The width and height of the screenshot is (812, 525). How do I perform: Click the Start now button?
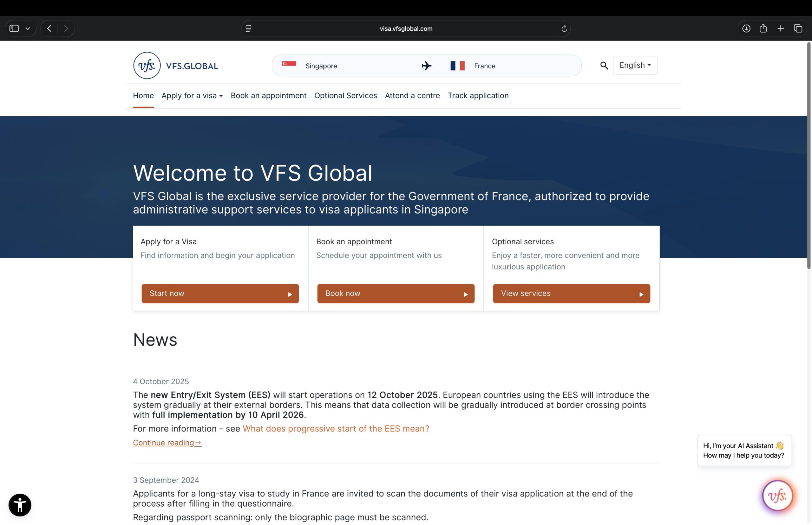(220, 293)
